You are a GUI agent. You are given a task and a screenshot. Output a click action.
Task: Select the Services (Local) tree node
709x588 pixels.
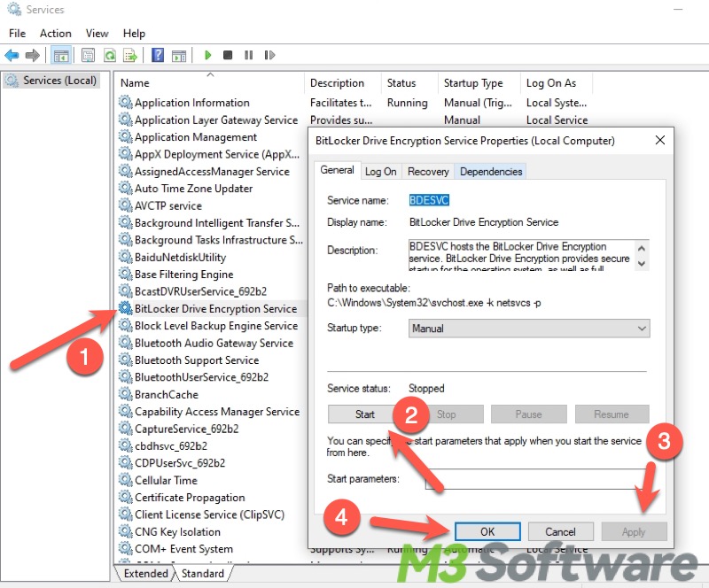(51, 81)
